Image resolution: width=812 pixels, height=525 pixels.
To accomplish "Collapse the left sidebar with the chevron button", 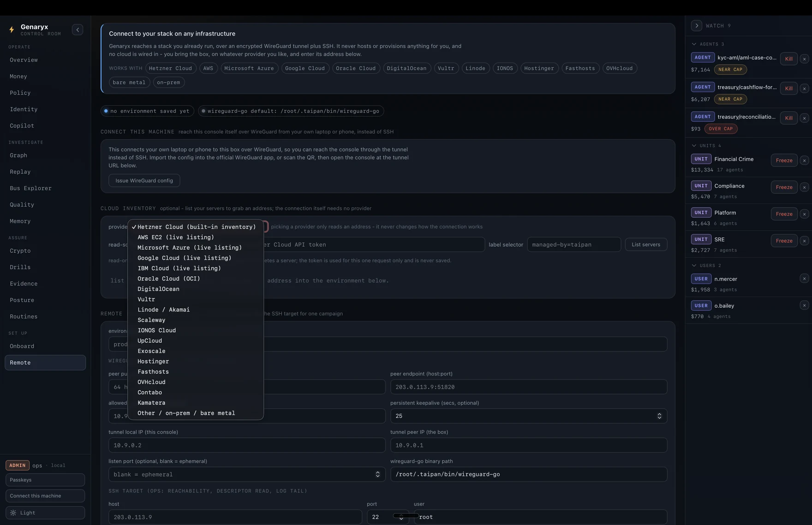I will pyautogui.click(x=78, y=30).
